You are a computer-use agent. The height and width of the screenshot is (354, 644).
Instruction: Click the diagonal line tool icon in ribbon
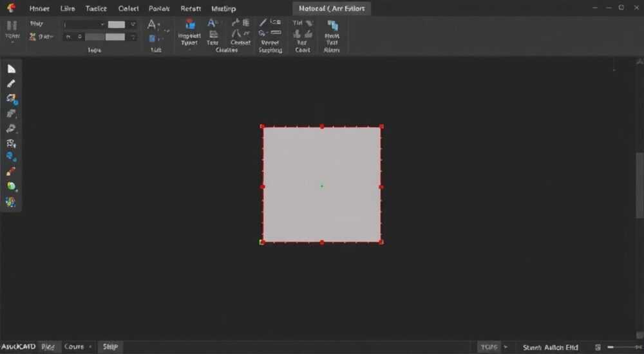click(263, 23)
